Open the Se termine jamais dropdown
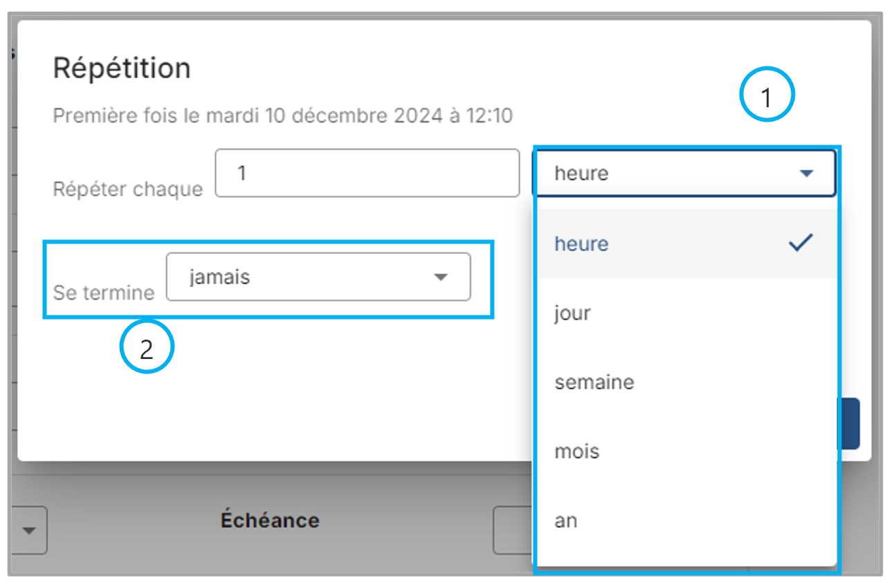 [318, 277]
